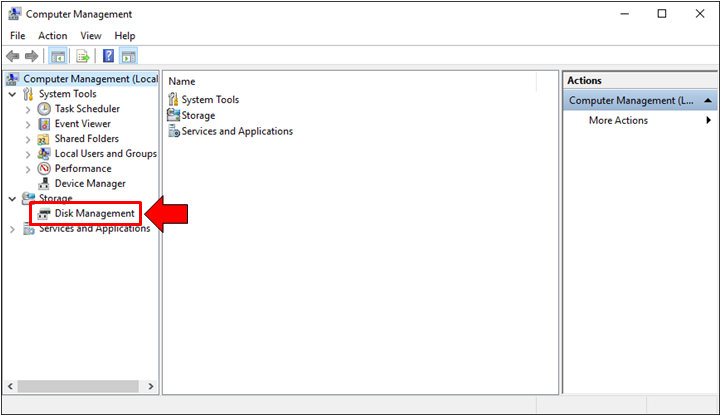Close the Computer Management window
This screenshot has width=721, height=416.
pyautogui.click(x=700, y=14)
